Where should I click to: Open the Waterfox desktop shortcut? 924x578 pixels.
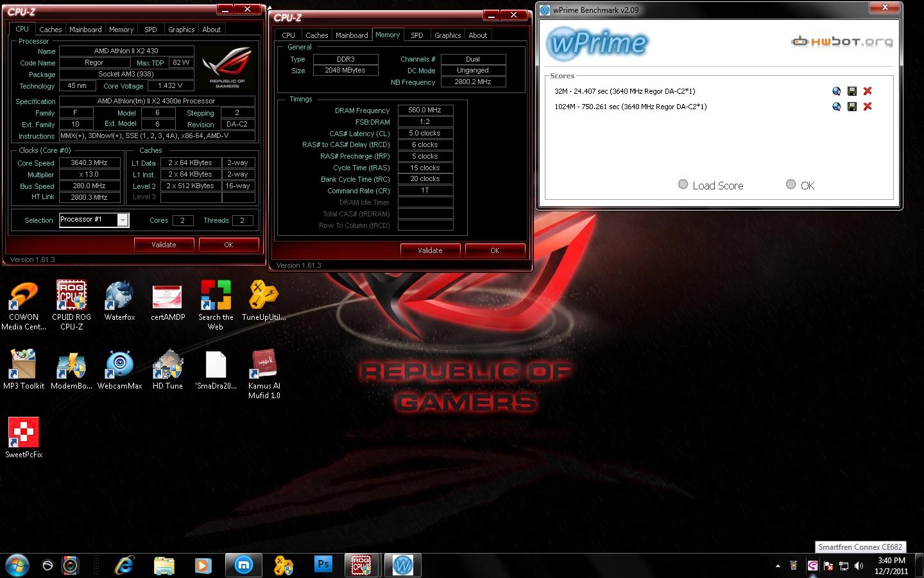point(119,301)
